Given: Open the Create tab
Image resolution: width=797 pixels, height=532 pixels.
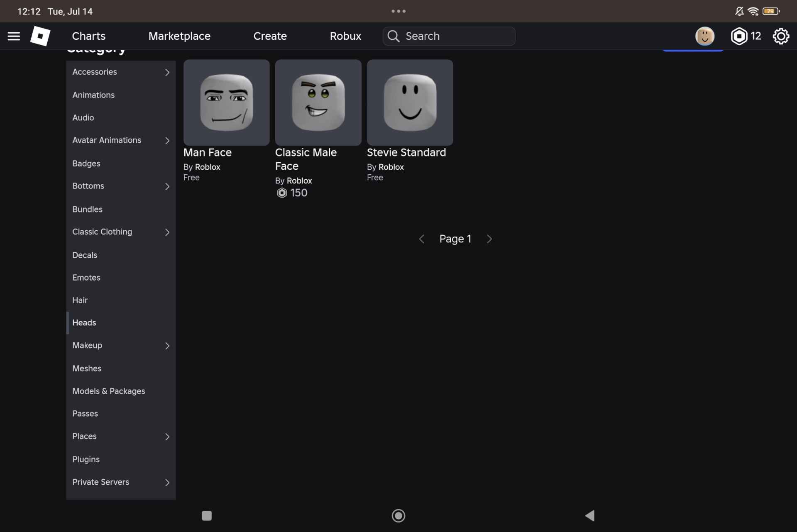Looking at the screenshot, I should pos(270,36).
